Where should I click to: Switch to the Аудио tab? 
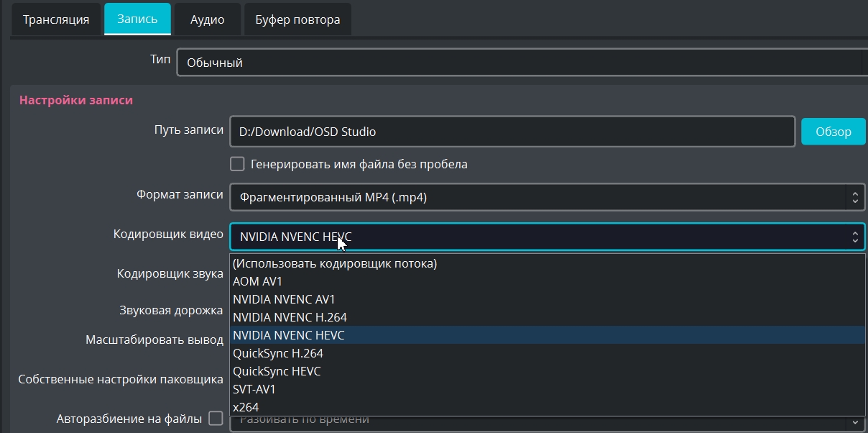(207, 19)
